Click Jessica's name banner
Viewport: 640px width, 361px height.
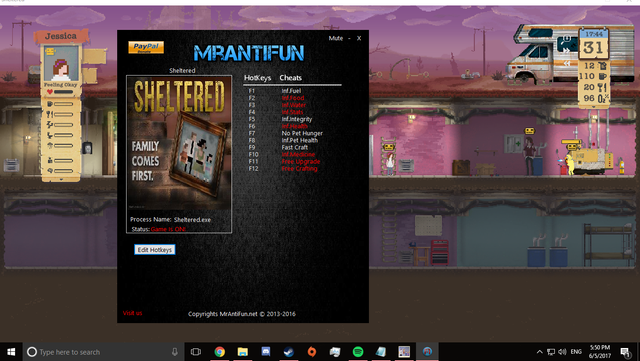click(x=61, y=36)
